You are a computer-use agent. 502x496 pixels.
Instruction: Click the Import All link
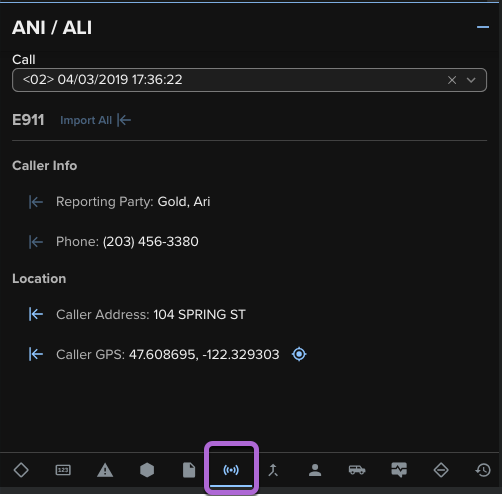pos(95,120)
